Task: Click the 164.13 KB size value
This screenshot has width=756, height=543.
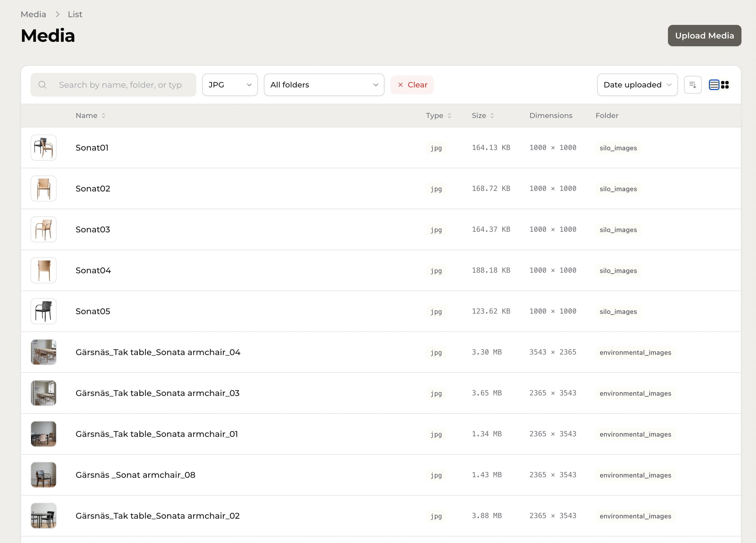Action: point(491,148)
